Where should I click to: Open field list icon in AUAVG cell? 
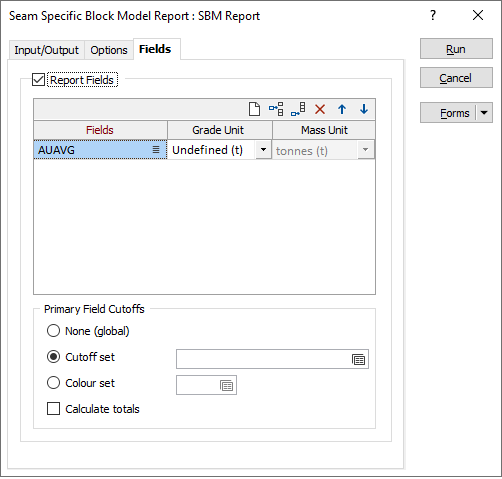[156, 150]
